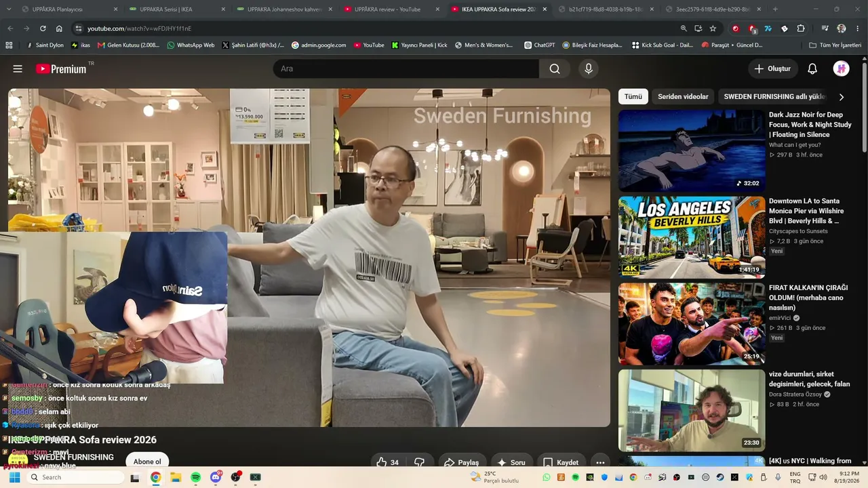Open File Explorer from the taskbar
868x488 pixels.
175,477
